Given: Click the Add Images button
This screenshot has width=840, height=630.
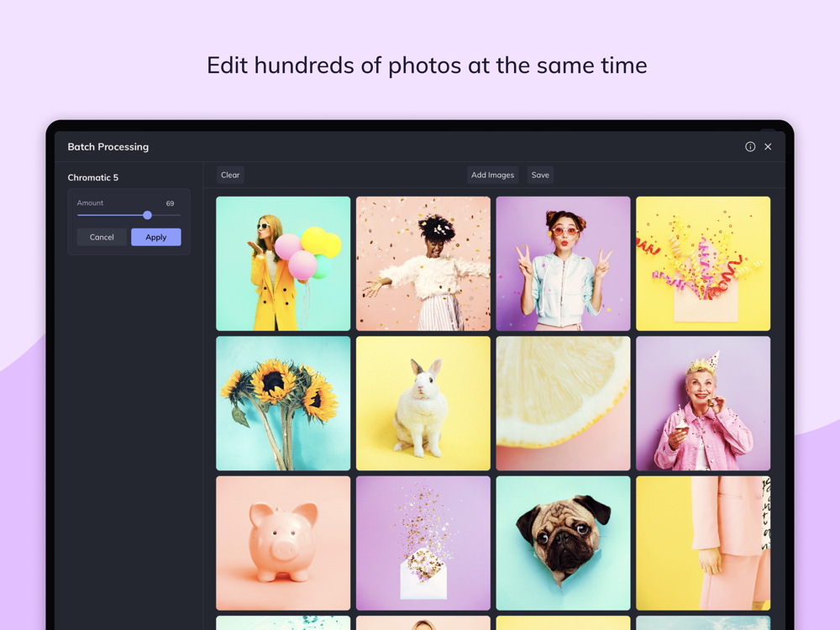Looking at the screenshot, I should tap(493, 176).
